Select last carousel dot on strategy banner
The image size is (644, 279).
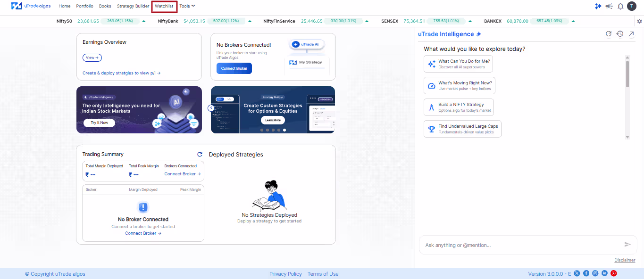284,130
